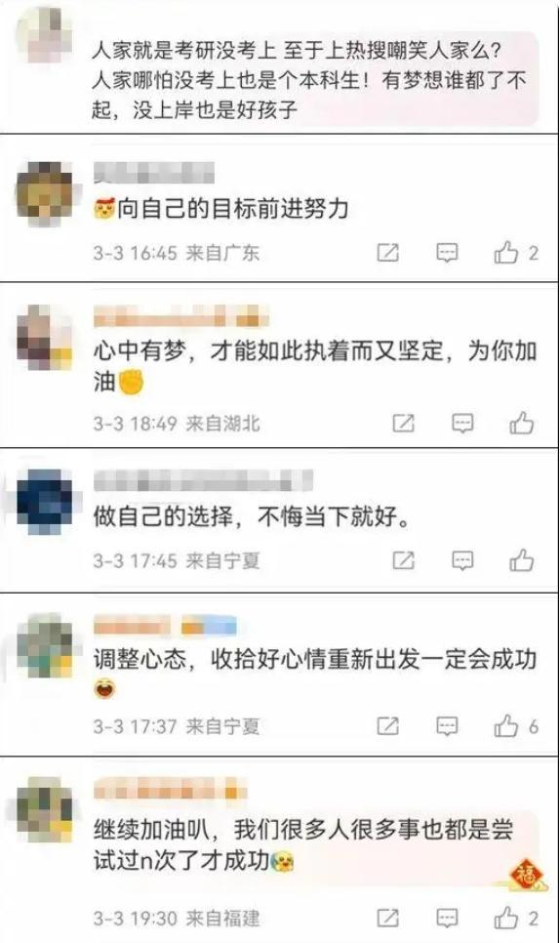Reply to the comment from 湖北
560x943 pixels.
point(462,424)
